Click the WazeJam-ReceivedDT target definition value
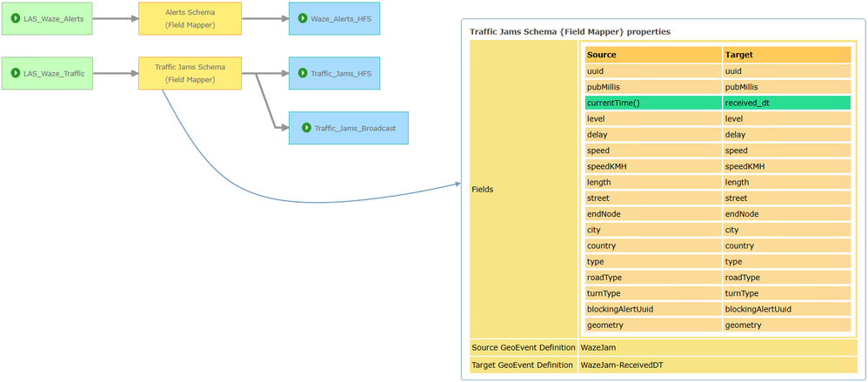This screenshot has width=868, height=382. pos(622,365)
